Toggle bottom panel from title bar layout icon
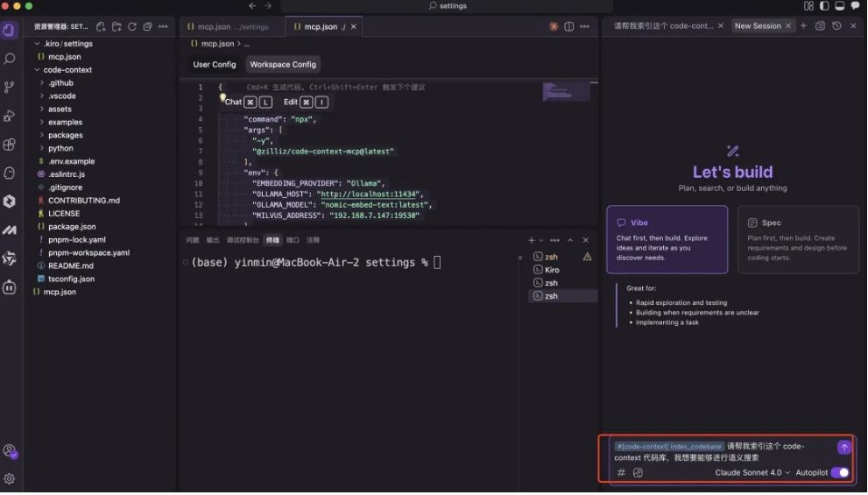Image resolution: width=868 pixels, height=495 pixels. tap(839, 5)
